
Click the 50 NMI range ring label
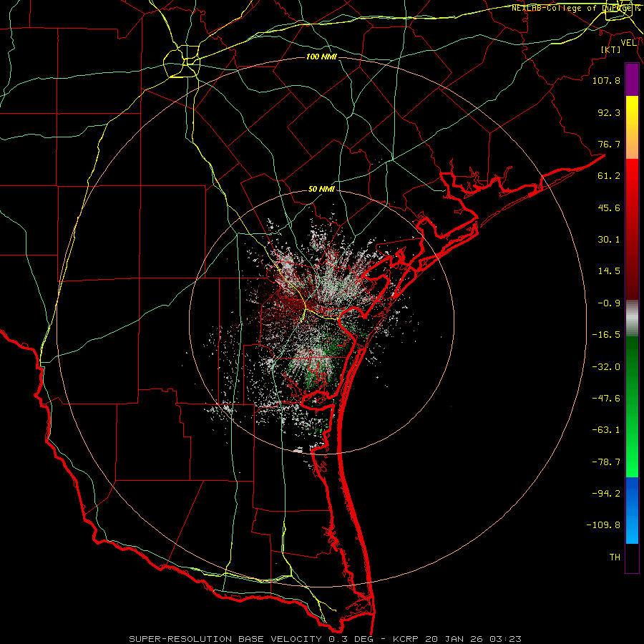click(x=321, y=190)
